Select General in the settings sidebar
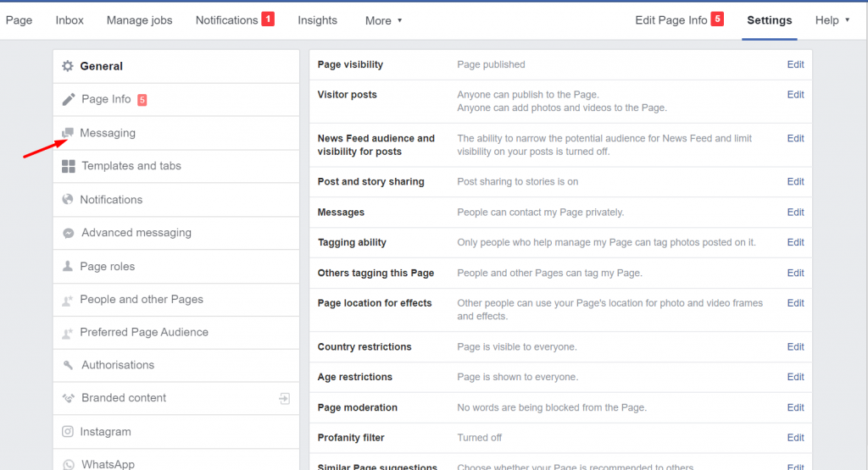This screenshot has width=868, height=470. (176, 66)
